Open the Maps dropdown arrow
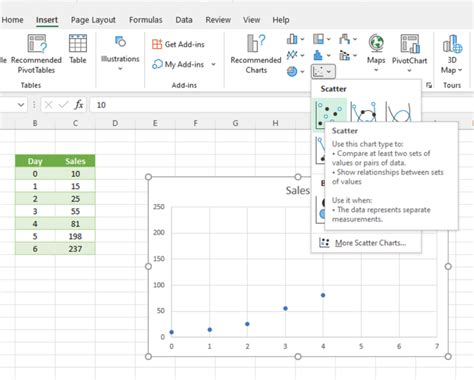This screenshot has width=474, height=380. tap(376, 70)
